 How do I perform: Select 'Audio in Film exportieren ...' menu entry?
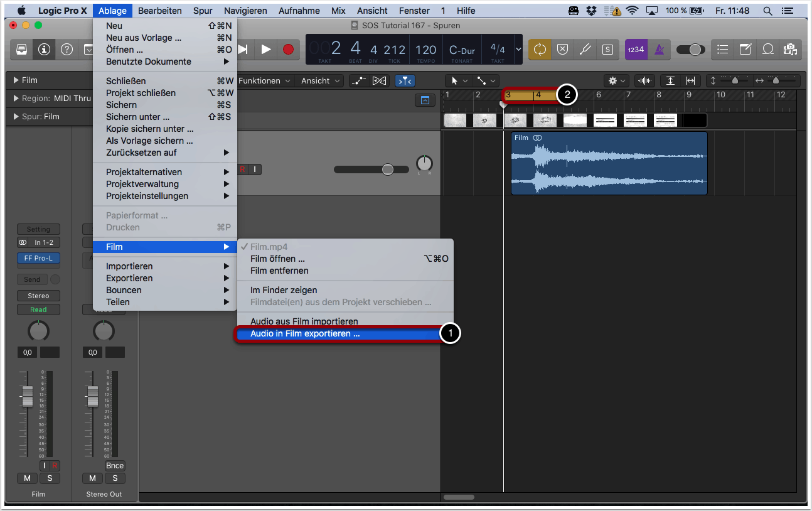click(x=305, y=334)
